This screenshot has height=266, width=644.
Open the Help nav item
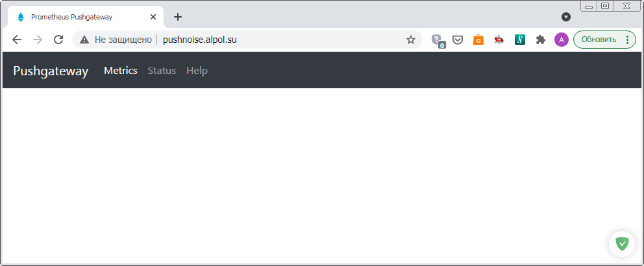coord(197,71)
